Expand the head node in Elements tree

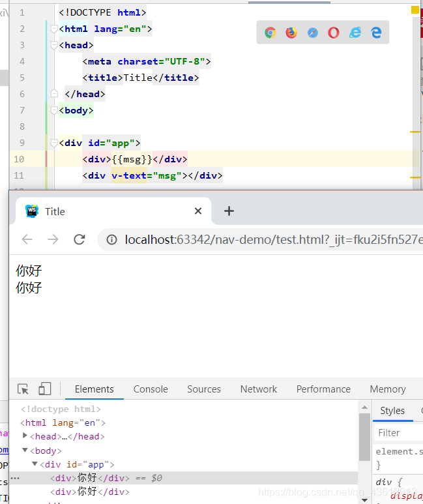tap(25, 436)
